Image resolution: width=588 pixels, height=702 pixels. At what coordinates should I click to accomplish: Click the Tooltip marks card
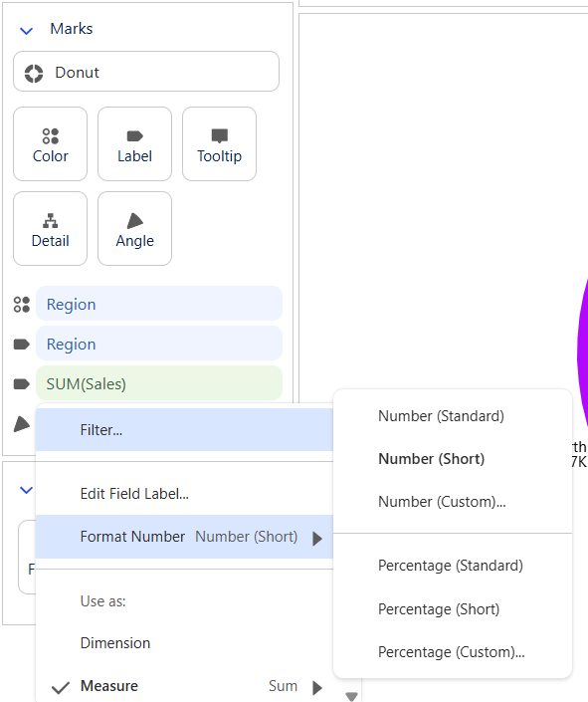(x=219, y=143)
